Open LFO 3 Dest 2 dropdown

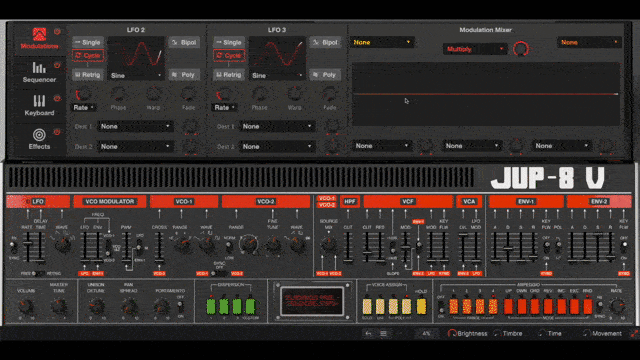coord(277,147)
